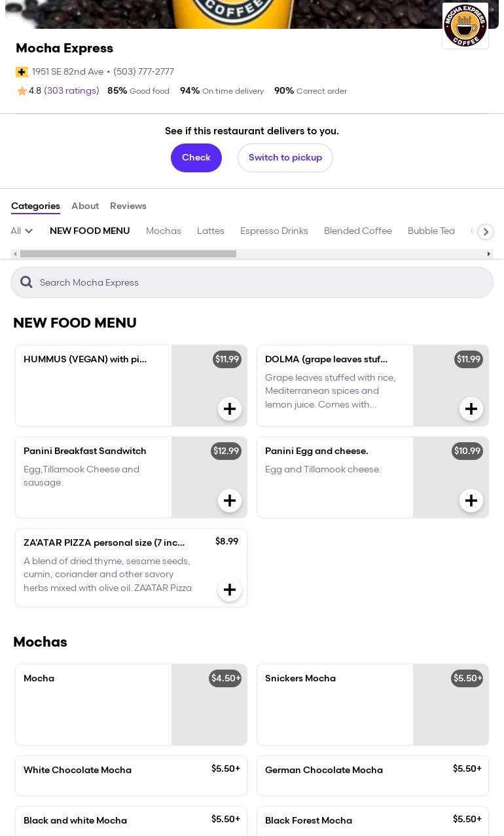Click the category horizontal scrollbar thumb
Viewport: 504px width, 836px height.
tap(128, 254)
